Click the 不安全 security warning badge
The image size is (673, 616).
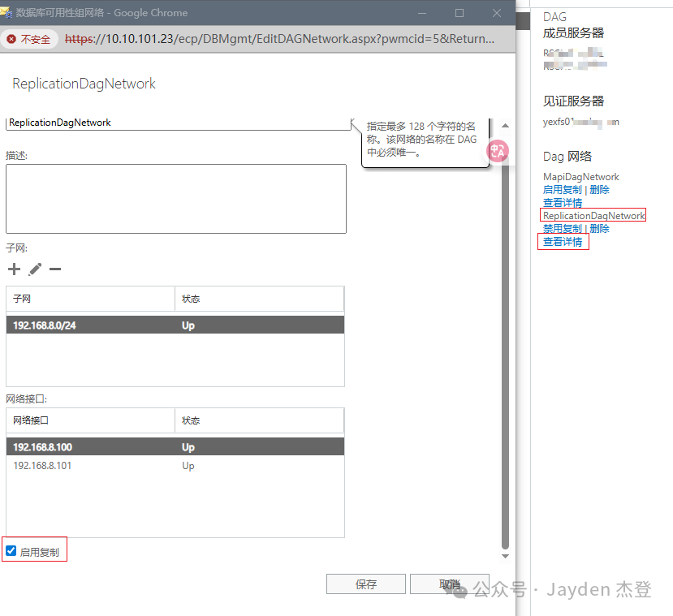point(28,39)
